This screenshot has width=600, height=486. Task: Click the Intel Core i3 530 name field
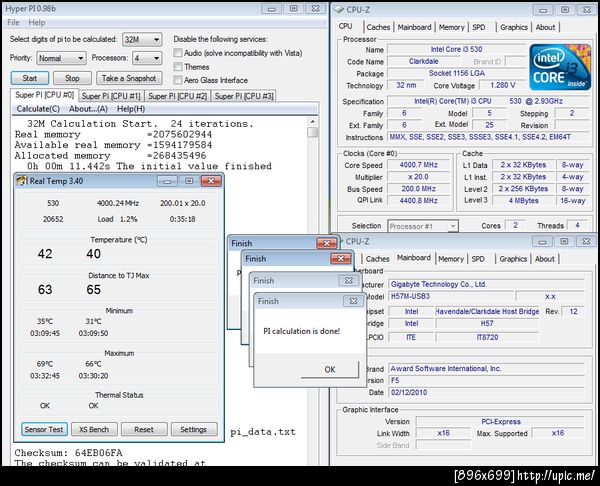pos(457,49)
